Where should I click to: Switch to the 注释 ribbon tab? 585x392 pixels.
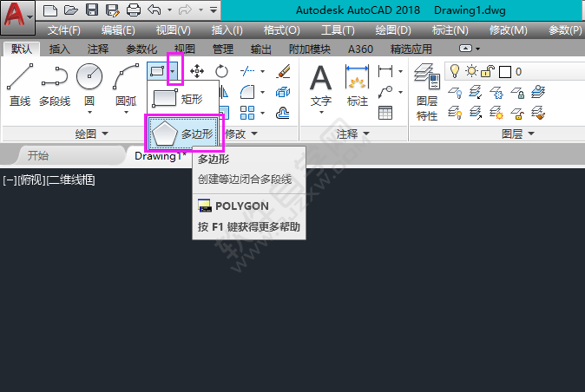point(98,49)
